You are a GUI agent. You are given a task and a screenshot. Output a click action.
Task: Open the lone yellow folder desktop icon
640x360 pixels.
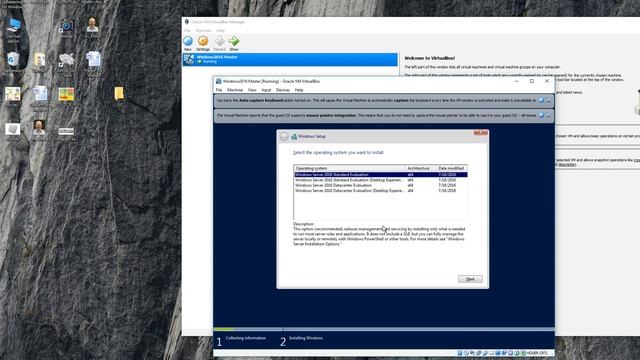pyautogui.click(x=119, y=93)
